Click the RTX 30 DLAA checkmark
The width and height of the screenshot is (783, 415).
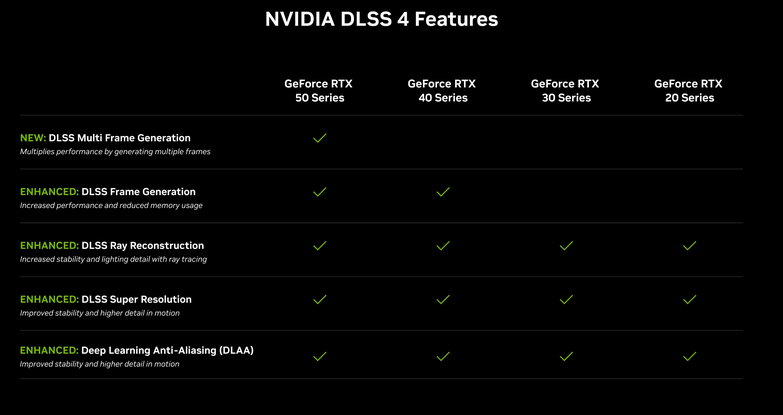coord(566,356)
